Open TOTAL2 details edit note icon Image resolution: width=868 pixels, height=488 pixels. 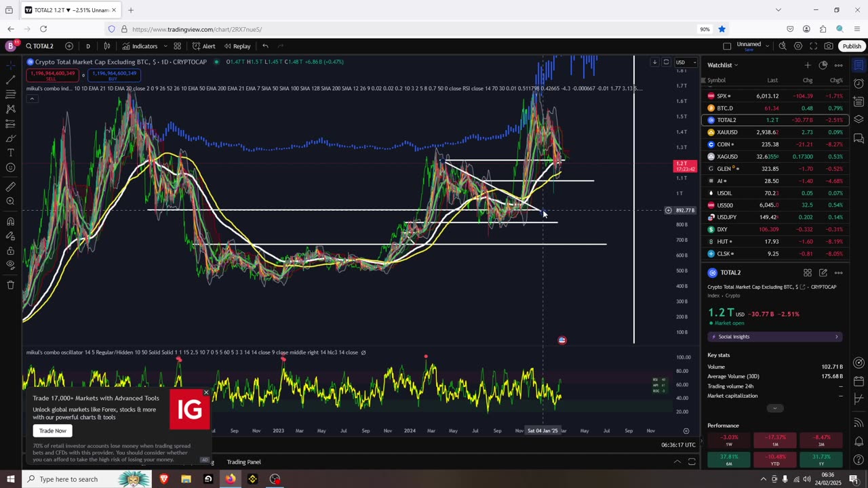point(823,272)
